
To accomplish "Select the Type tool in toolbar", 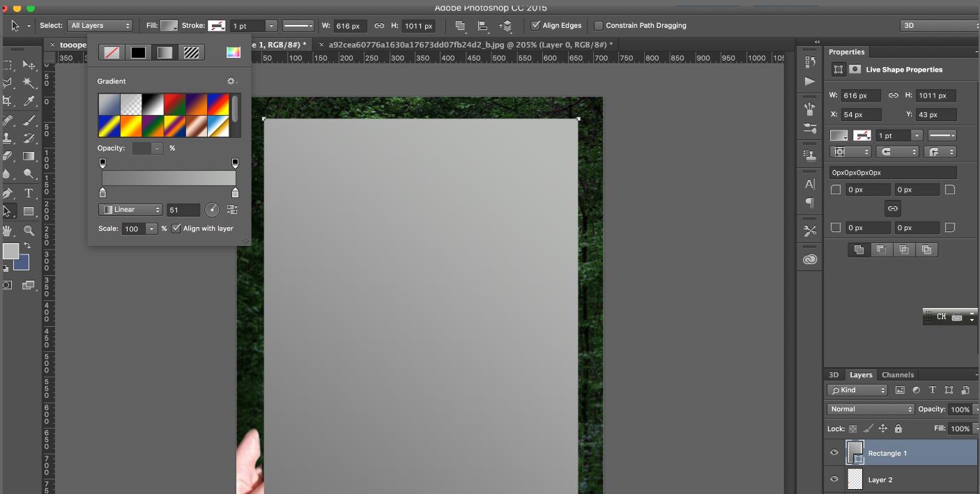I will coord(29,193).
